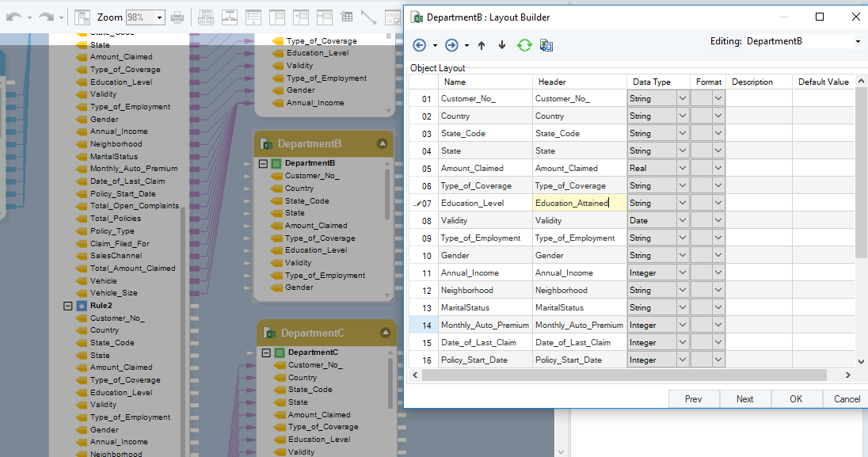
Task: Collapse the Rule2 tree node
Action: 67,306
